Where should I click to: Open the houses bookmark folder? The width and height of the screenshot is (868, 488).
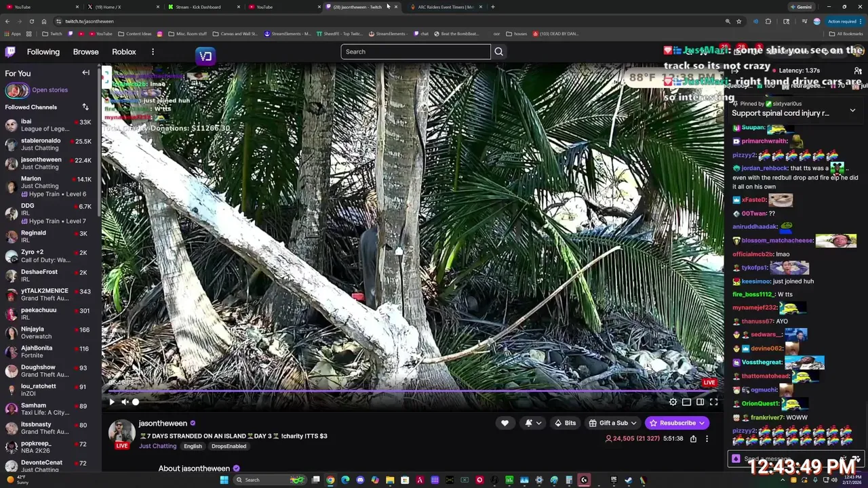coord(517,33)
